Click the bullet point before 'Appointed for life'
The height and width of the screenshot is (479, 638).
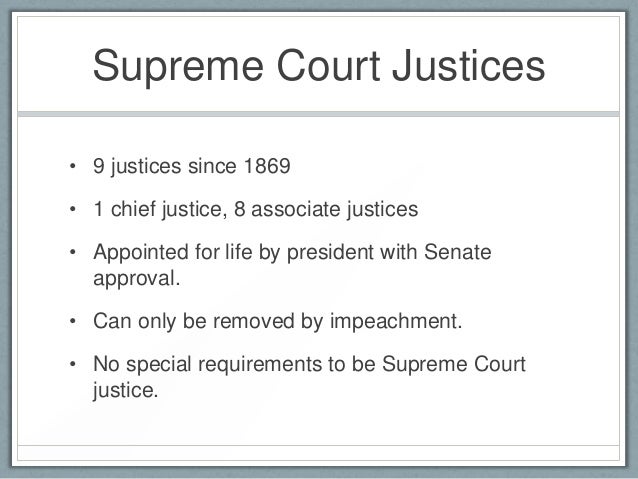point(73,252)
